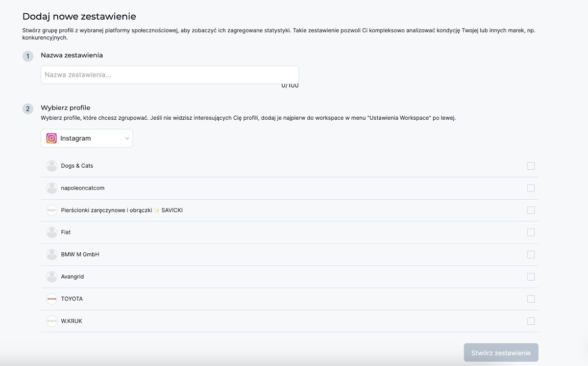Click the Fiat profile name

click(x=66, y=232)
